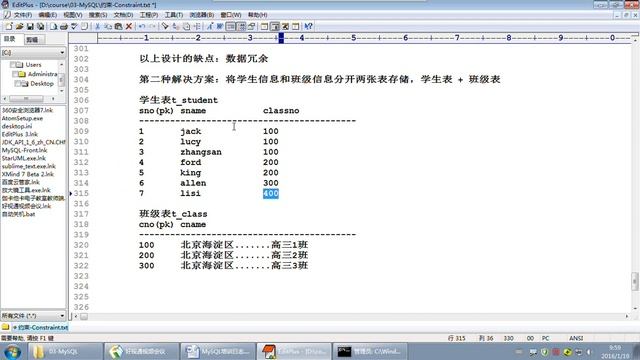Select the Administra folder in tree
The width and height of the screenshot is (640, 360).
pyautogui.click(x=42, y=74)
